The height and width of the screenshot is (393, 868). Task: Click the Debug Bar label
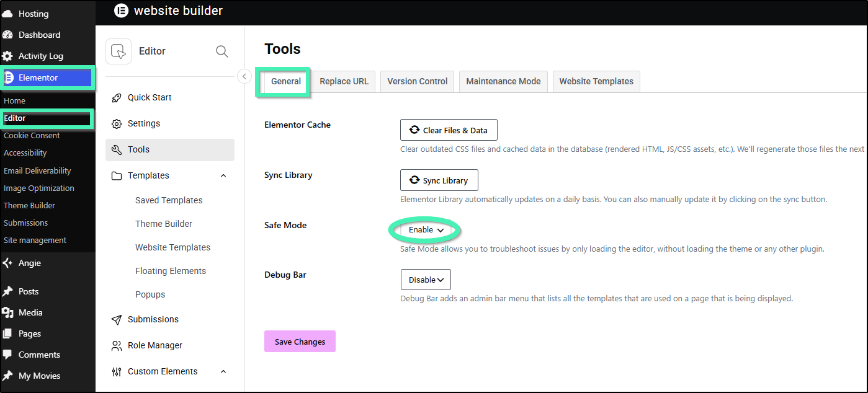coord(285,275)
